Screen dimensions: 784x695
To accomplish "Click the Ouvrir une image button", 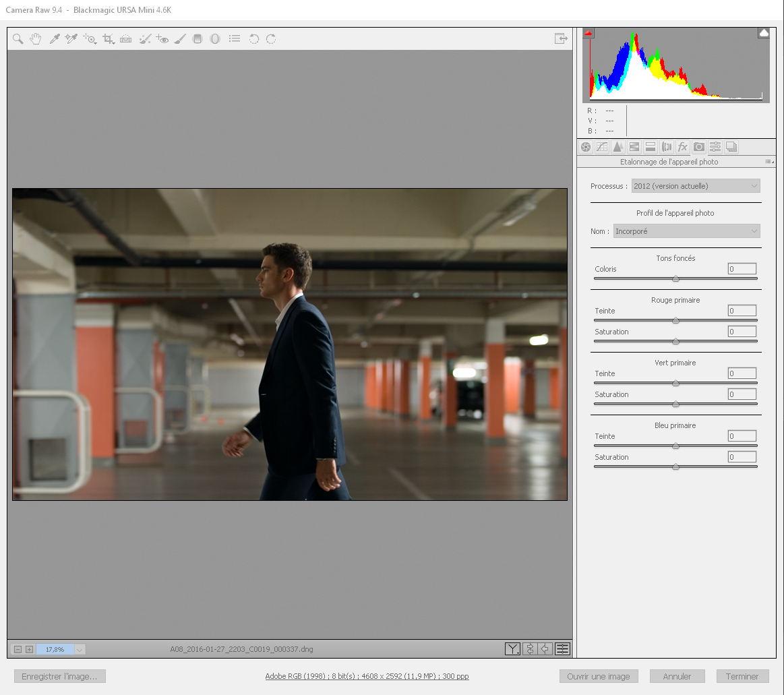I will click(x=599, y=677).
